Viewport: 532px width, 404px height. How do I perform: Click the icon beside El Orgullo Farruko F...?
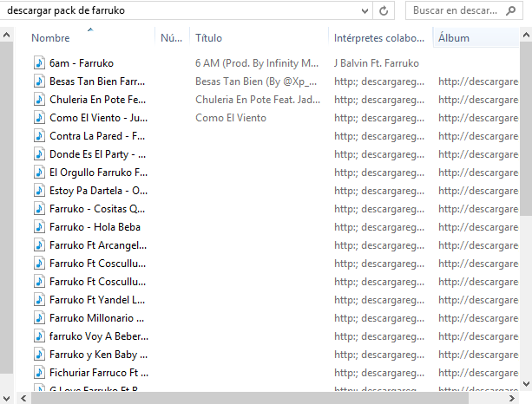pyautogui.click(x=39, y=173)
